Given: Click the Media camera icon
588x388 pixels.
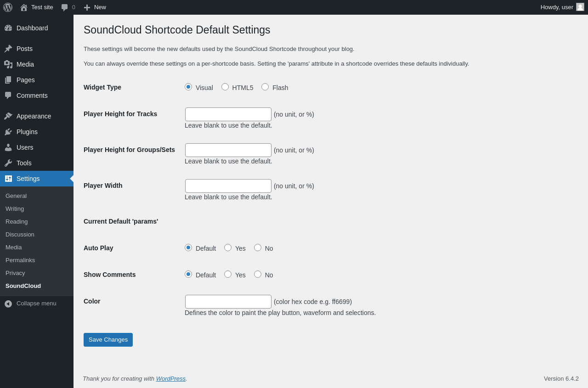Looking at the screenshot, I should (8, 64).
